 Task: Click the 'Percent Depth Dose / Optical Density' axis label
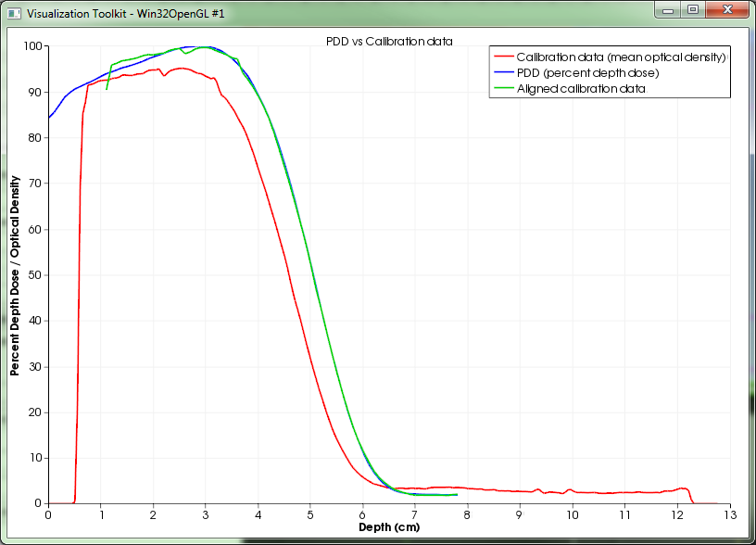click(x=15, y=275)
